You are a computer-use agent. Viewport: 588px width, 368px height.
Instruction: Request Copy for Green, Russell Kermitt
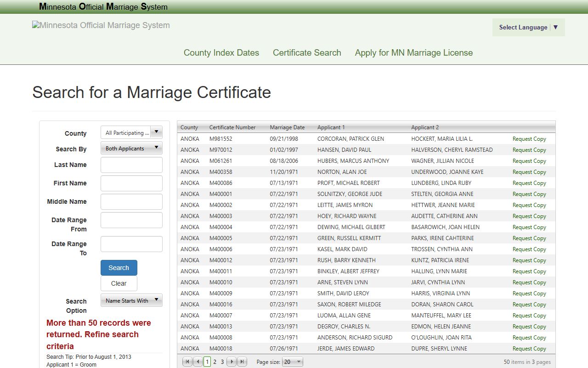click(529, 238)
